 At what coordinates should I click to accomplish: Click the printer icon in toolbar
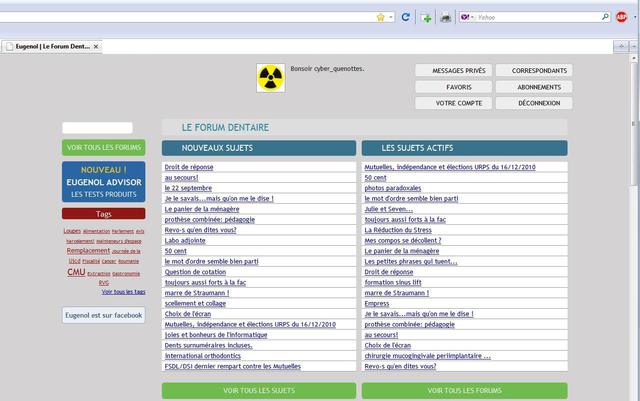(445, 17)
